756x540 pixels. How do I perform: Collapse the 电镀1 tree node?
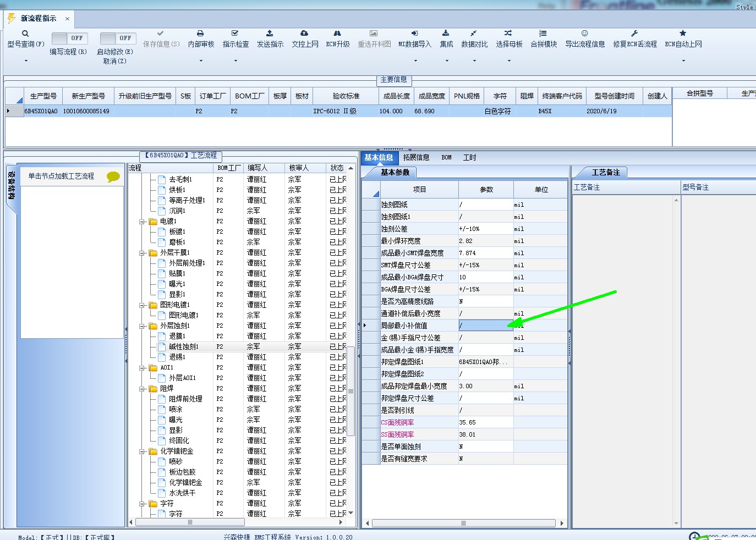[x=142, y=222]
